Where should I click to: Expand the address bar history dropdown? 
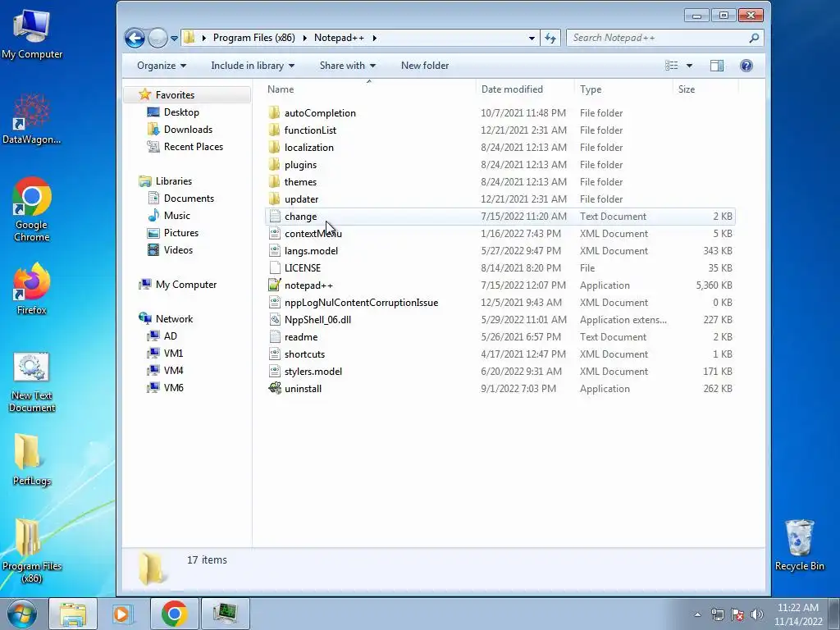coord(532,38)
